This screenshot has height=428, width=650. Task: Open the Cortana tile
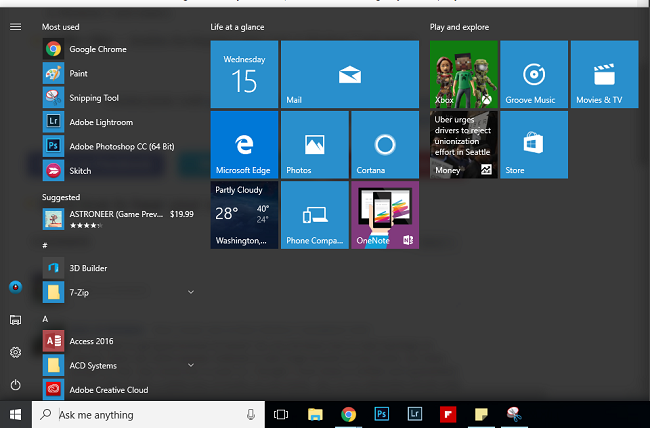385,145
